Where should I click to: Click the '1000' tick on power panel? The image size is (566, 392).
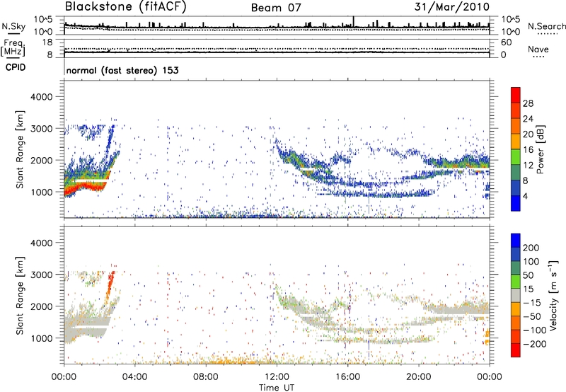click(41, 192)
